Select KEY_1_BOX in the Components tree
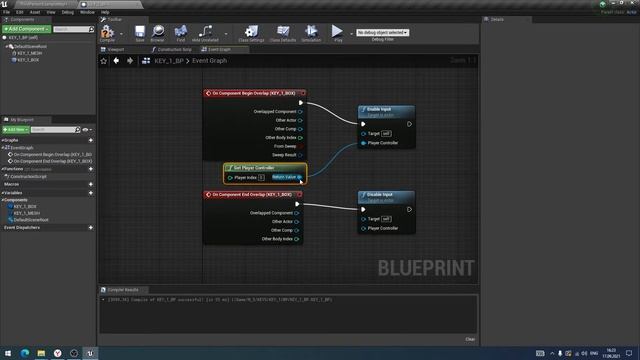 pos(28,60)
